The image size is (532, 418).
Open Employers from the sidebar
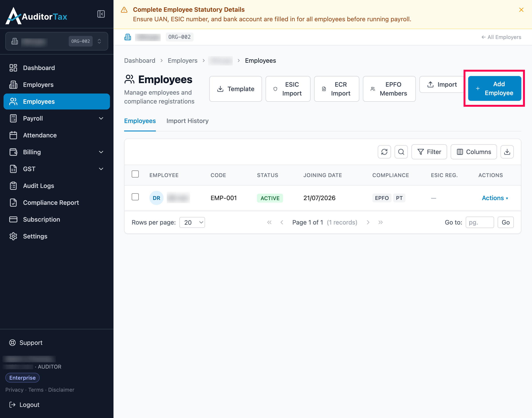click(57, 85)
